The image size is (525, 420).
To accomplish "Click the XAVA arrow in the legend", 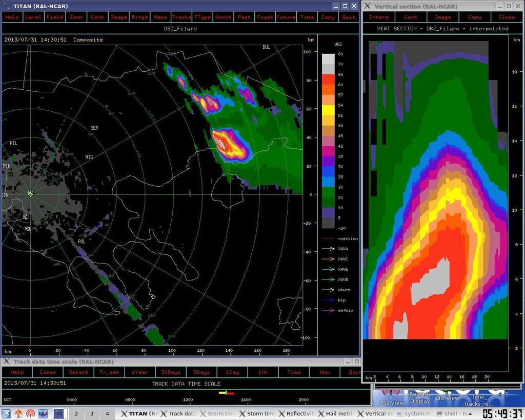I will [328, 249].
